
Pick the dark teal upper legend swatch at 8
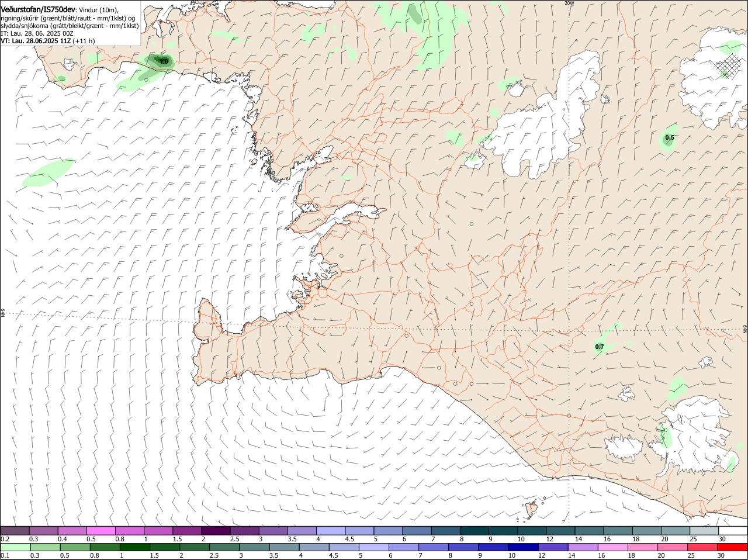(475, 531)
